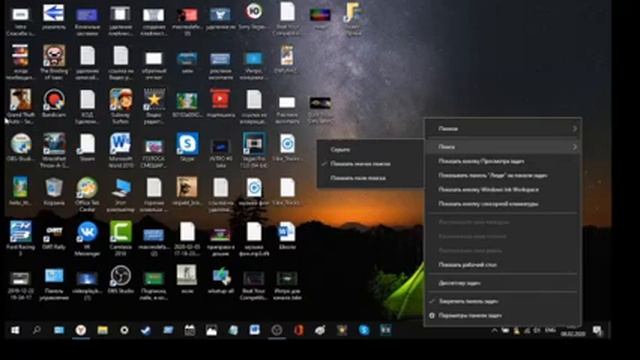Screen dimensions: 640x360
Task: Open Параметры панели задач settings
Action: pos(503,316)
